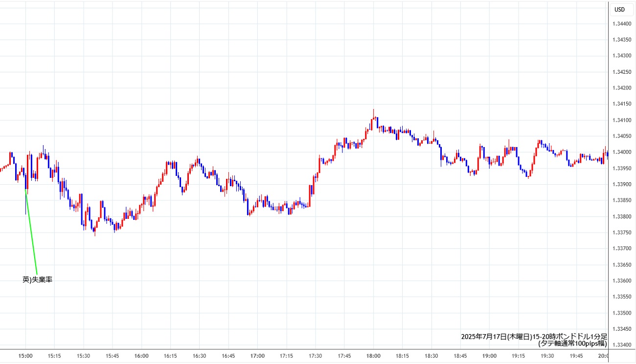
Task: Click the 18:00 time axis label
Action: click(x=373, y=356)
